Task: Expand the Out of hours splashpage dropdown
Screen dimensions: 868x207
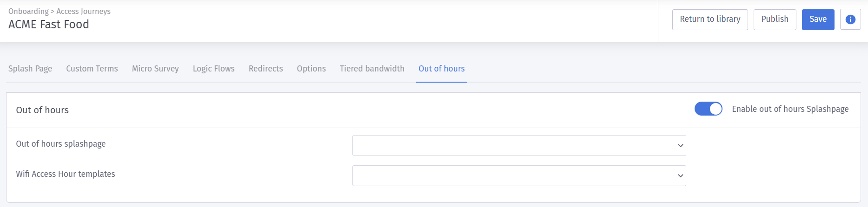Action: point(519,146)
